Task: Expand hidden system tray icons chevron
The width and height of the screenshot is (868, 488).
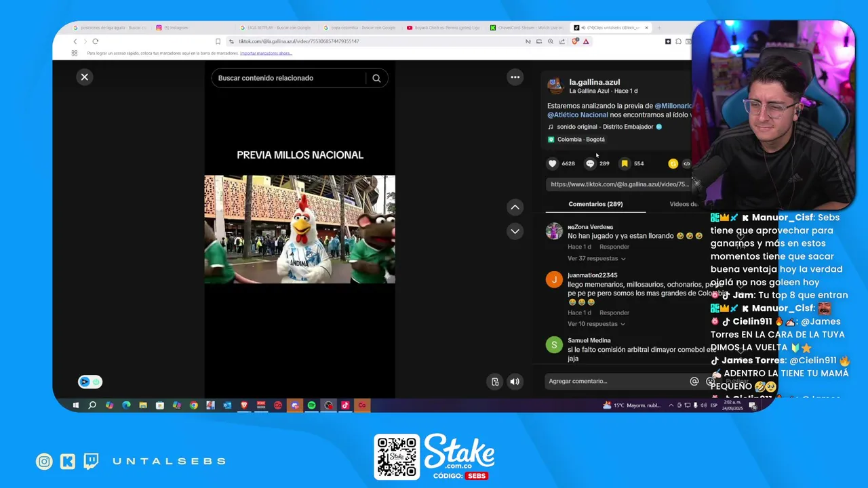Action: coord(671,405)
